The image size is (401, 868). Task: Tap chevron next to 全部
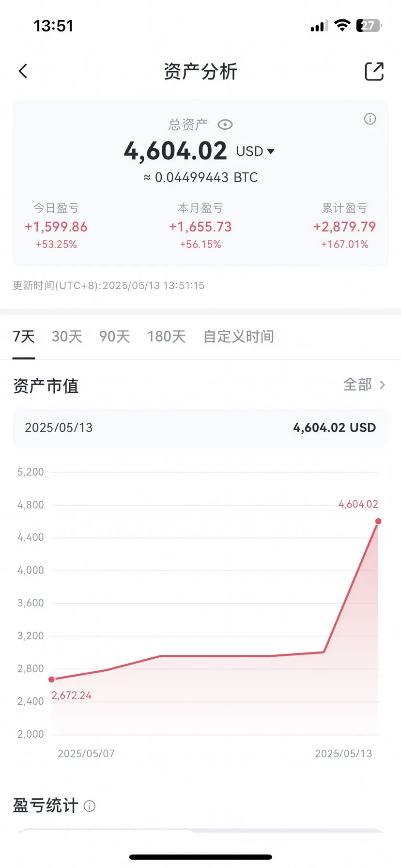click(x=382, y=385)
